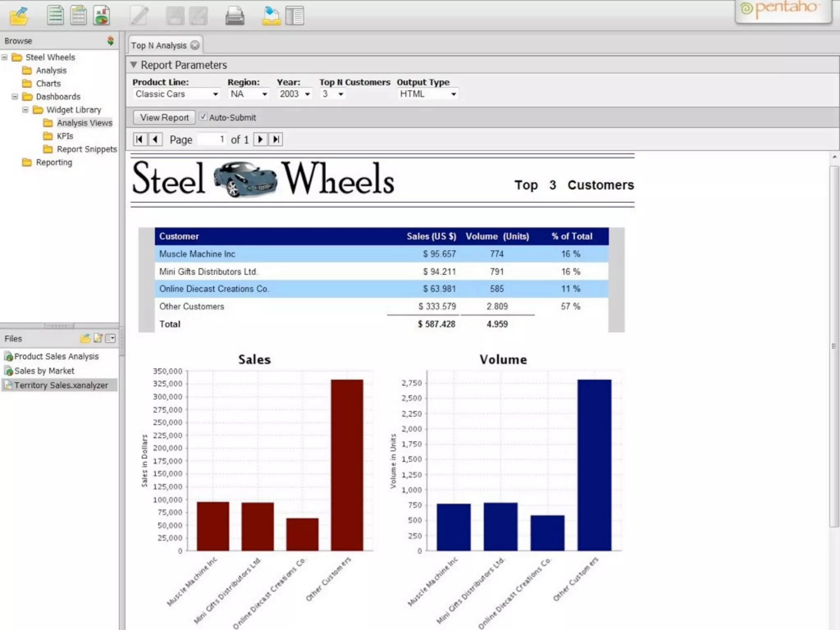The width and height of the screenshot is (840, 630).
Task: Go to next report page
Action: [260, 139]
